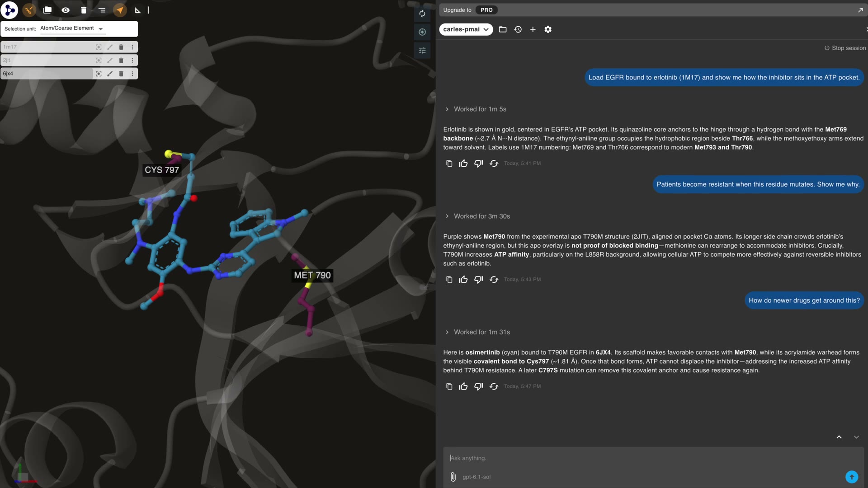This screenshot has height=488, width=868.
Task: Open chat settings gear icon
Action: coord(548,29)
